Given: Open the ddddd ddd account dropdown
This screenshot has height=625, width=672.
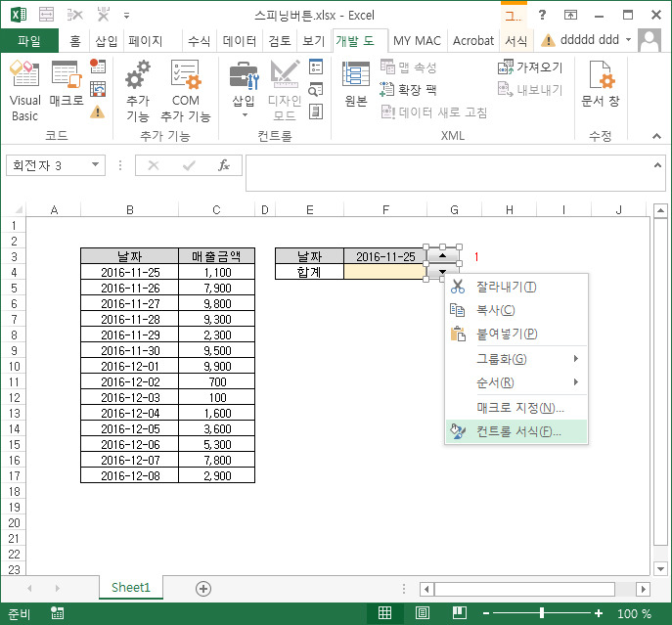Looking at the screenshot, I should 628,40.
